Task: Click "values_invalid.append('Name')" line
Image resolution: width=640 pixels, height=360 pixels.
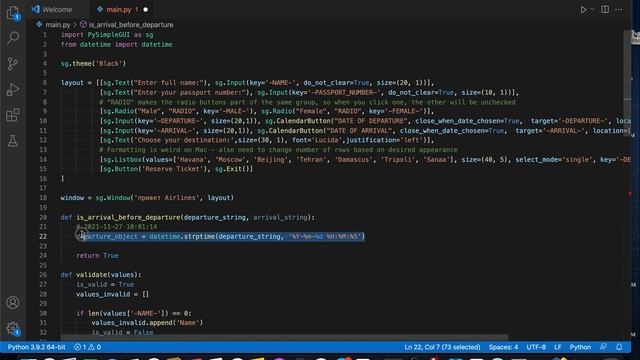Action: (147, 322)
